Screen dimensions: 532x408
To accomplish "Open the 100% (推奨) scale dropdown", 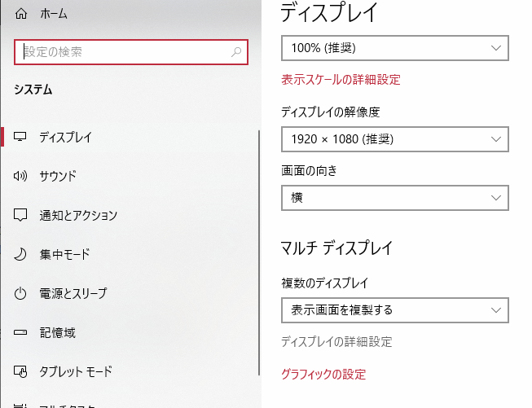I will click(x=395, y=48).
